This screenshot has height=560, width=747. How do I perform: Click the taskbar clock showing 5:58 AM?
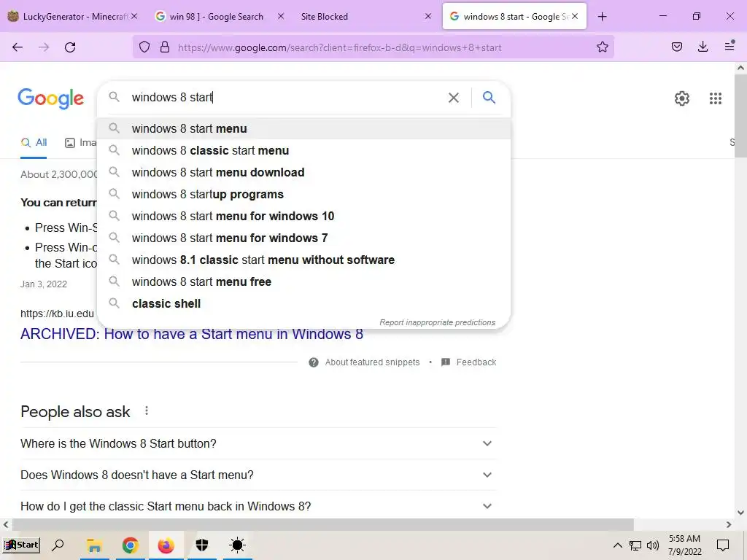[684, 545]
